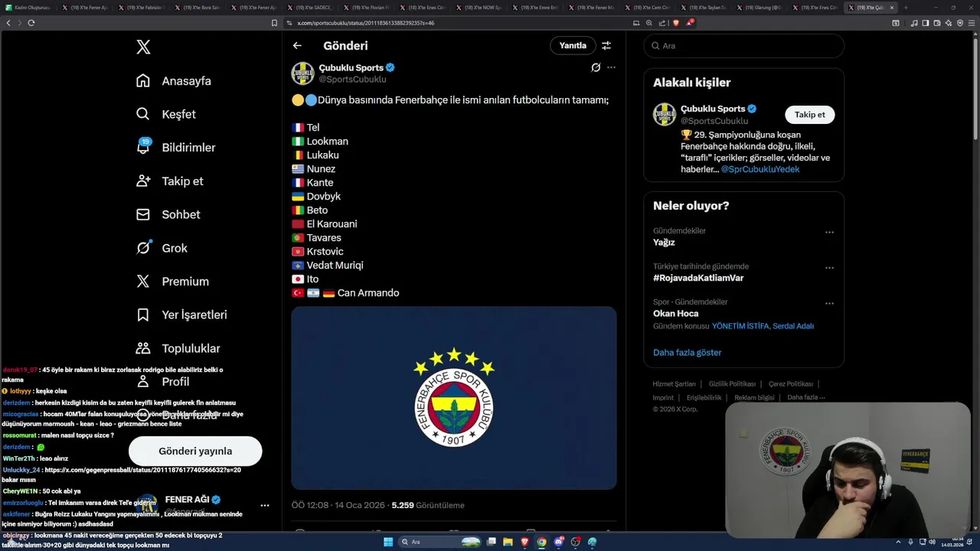Screen dimensions: 980x551
Task: Open the Keşfet search page
Action: click(166, 114)
